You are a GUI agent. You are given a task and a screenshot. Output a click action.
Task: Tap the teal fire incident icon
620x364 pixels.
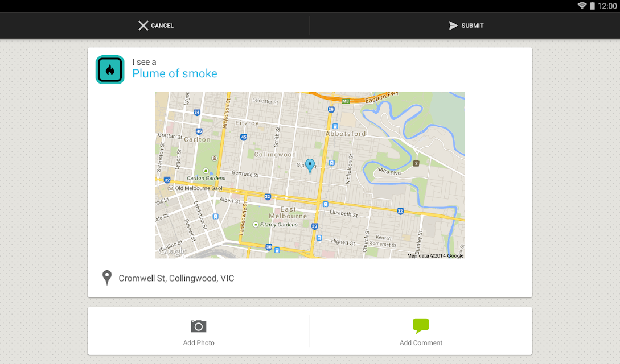pyautogui.click(x=110, y=69)
